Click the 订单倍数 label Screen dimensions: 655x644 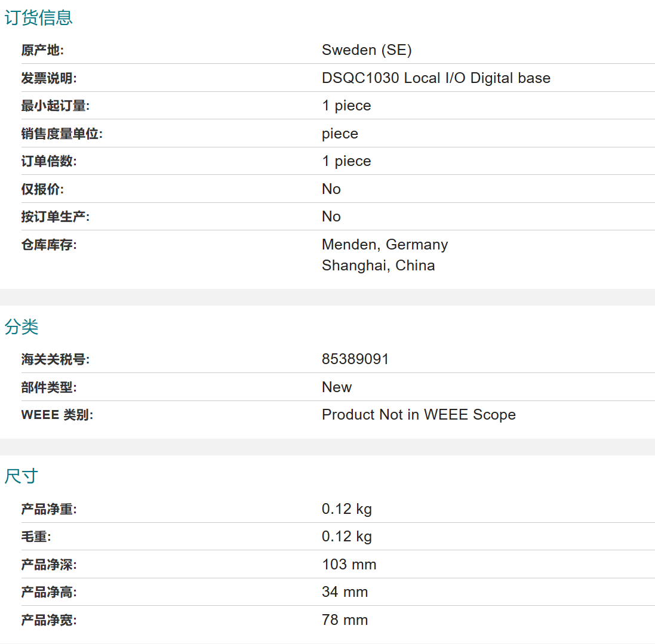click(x=49, y=161)
